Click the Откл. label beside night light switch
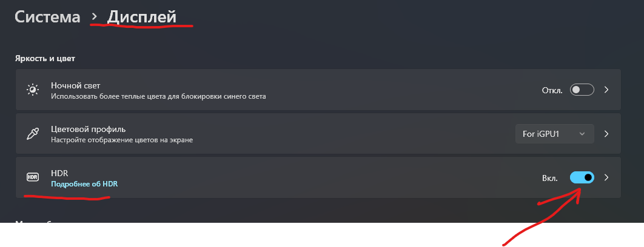Viewport: 644px width, 247px height. pos(552,90)
